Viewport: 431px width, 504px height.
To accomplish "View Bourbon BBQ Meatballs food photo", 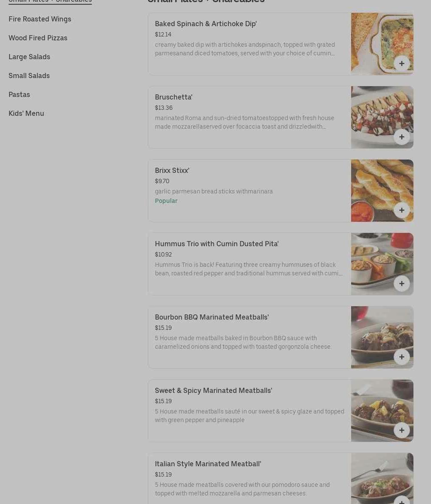I will [x=382, y=337].
